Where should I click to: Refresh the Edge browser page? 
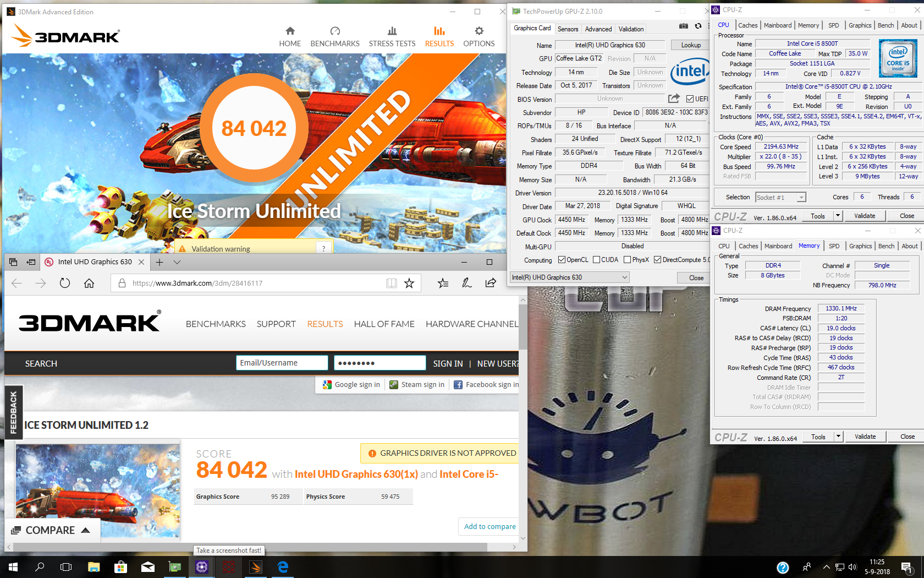(64, 283)
